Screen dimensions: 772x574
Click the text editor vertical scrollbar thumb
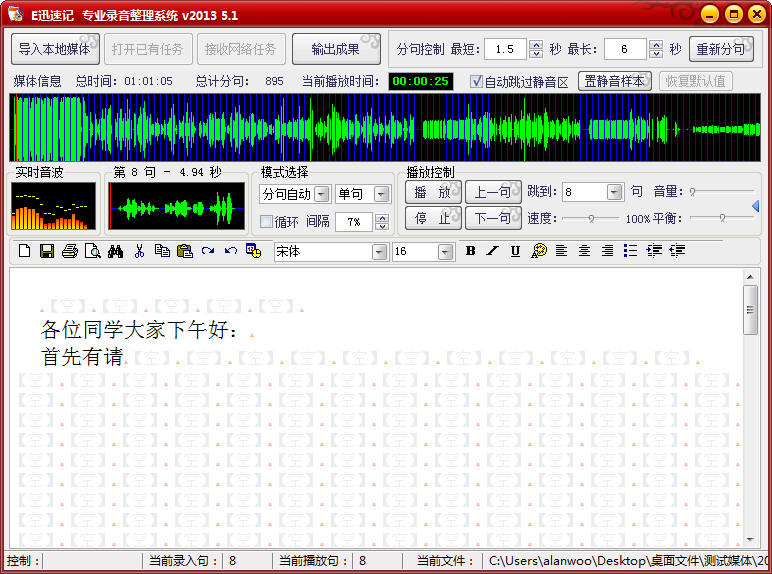pos(750,310)
